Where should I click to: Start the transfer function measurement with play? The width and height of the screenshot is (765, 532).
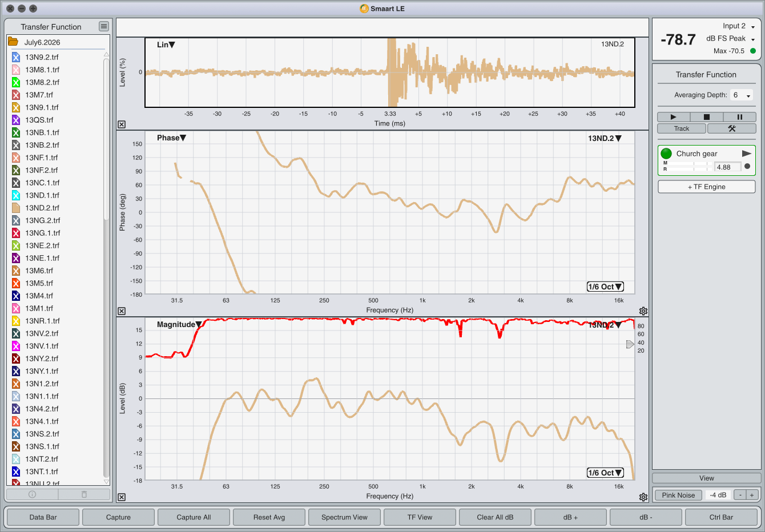[673, 116]
